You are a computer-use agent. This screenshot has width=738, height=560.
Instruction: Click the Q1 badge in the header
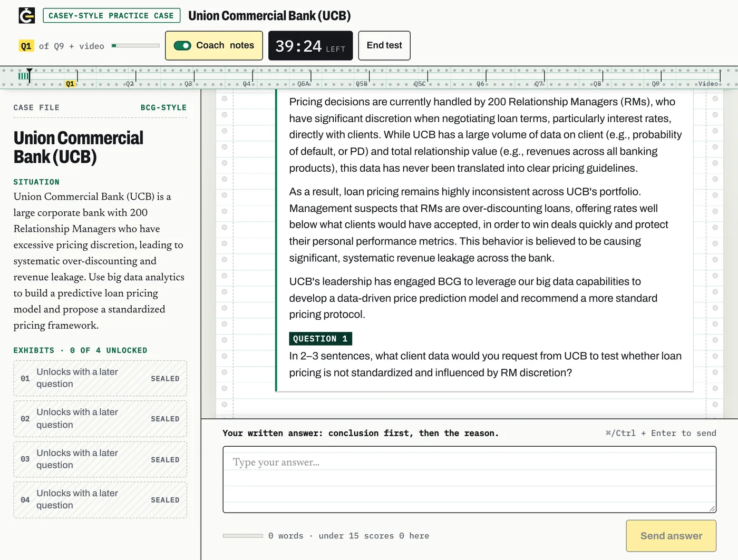[26, 46]
